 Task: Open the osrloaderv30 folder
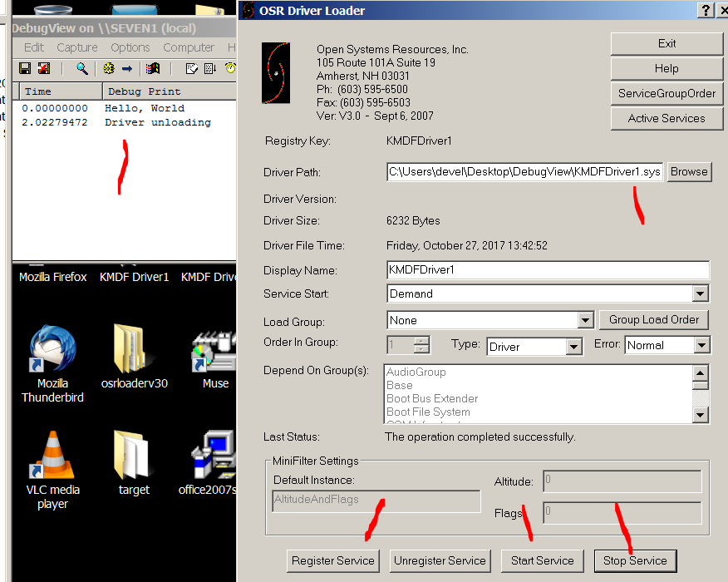(x=134, y=358)
